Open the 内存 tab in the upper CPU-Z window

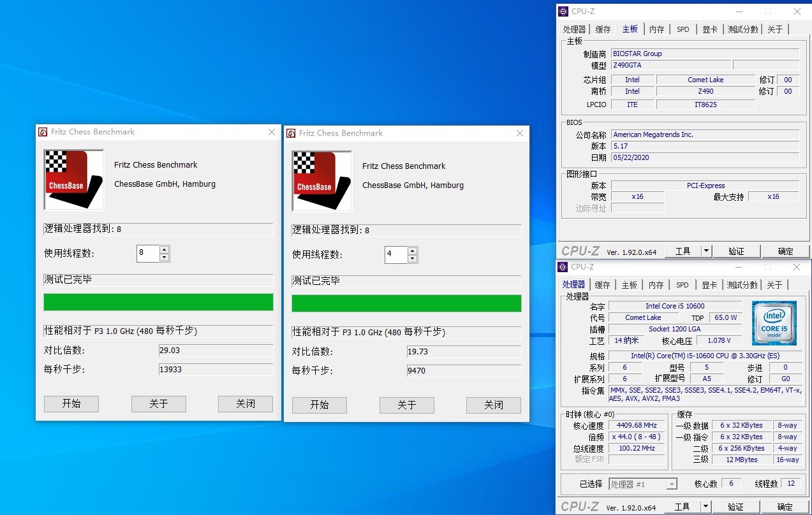656,29
